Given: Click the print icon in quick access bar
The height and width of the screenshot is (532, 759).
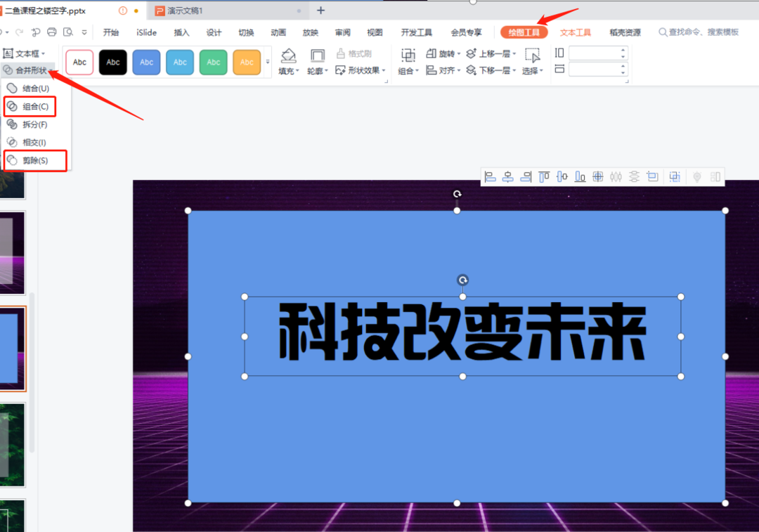Looking at the screenshot, I should coord(51,32).
